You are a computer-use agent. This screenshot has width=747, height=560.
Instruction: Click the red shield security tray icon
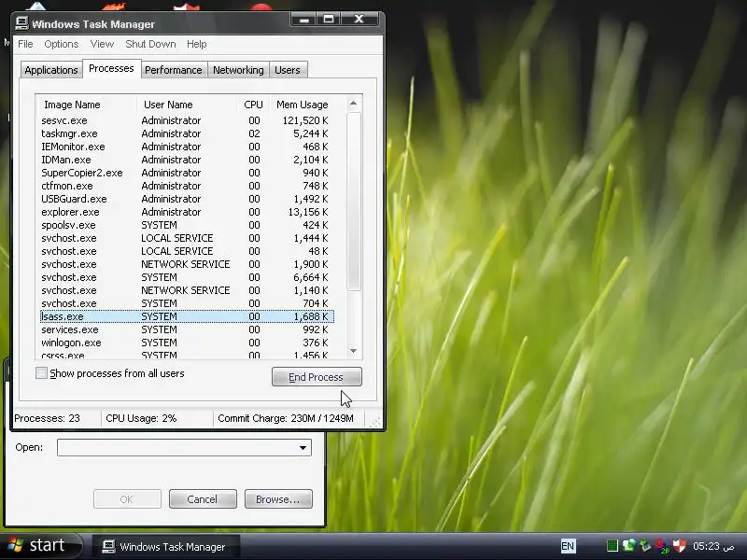pos(680,546)
